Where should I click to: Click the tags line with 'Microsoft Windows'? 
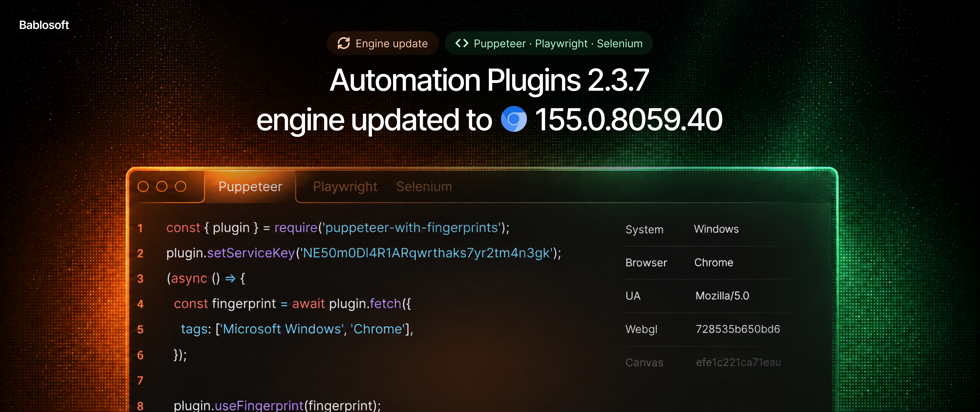click(x=297, y=329)
